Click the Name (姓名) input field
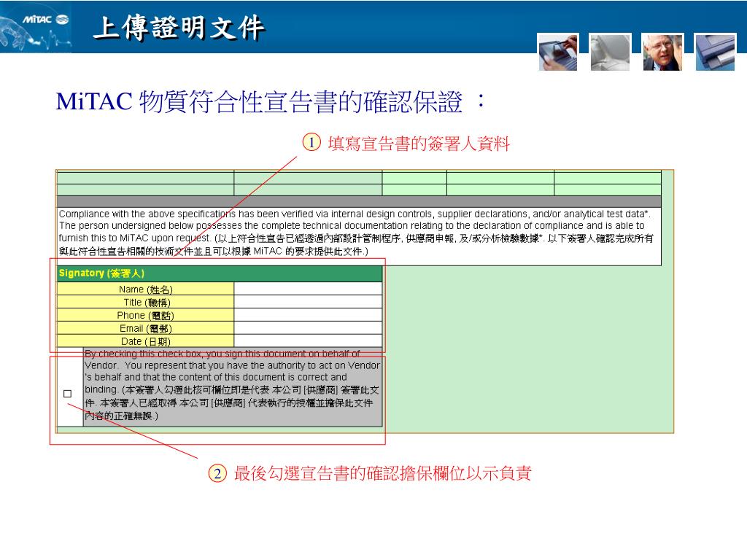747x560 pixels. tap(308, 289)
